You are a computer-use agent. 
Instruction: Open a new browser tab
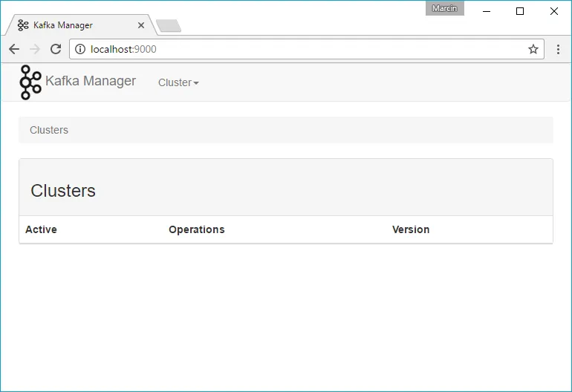pos(169,25)
